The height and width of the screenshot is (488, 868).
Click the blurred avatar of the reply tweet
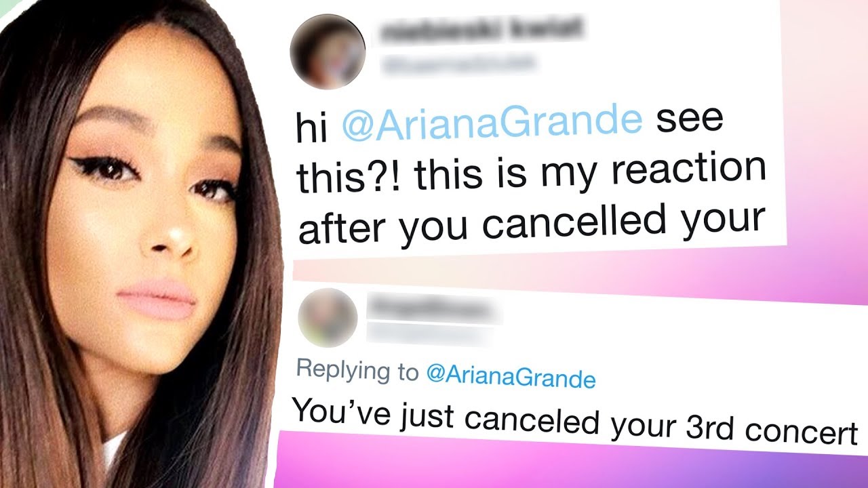tap(328, 317)
